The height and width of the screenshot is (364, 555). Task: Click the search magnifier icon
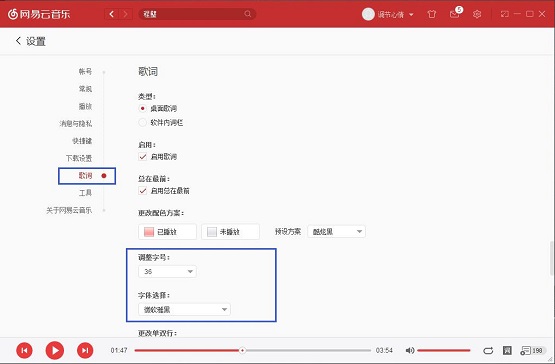click(247, 14)
